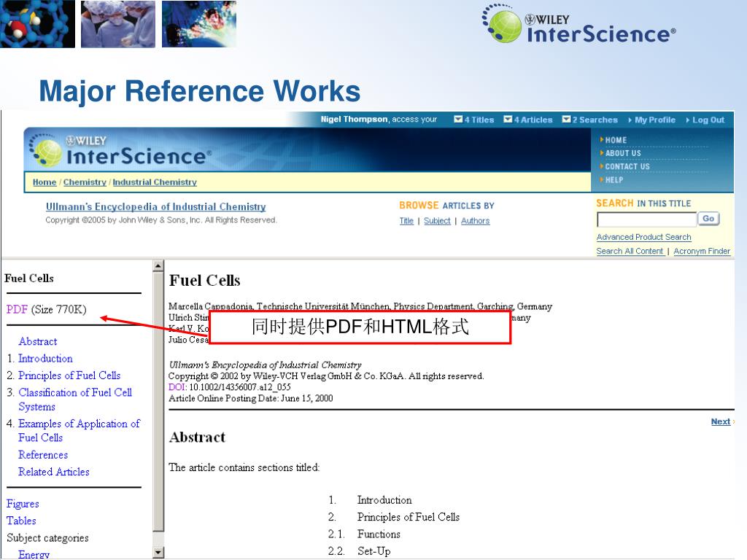This screenshot has width=747, height=560.
Task: Open Examples of Application of Fuel Cells
Action: click(79, 430)
